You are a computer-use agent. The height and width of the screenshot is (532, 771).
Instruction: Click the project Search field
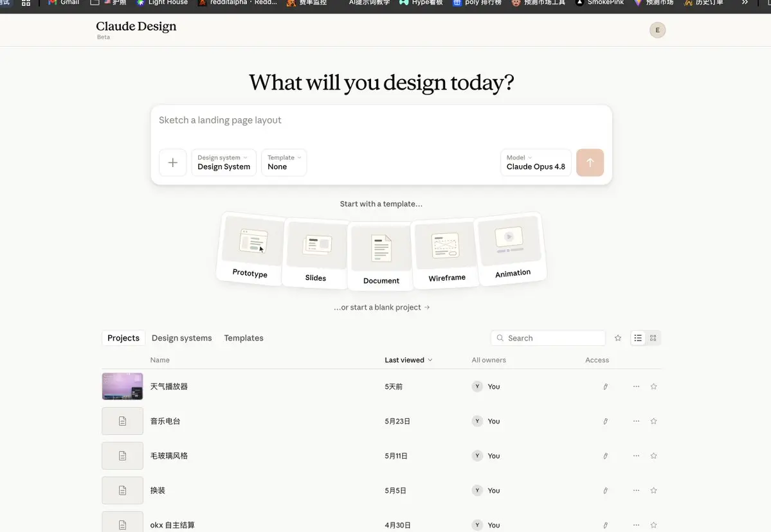[x=548, y=338]
